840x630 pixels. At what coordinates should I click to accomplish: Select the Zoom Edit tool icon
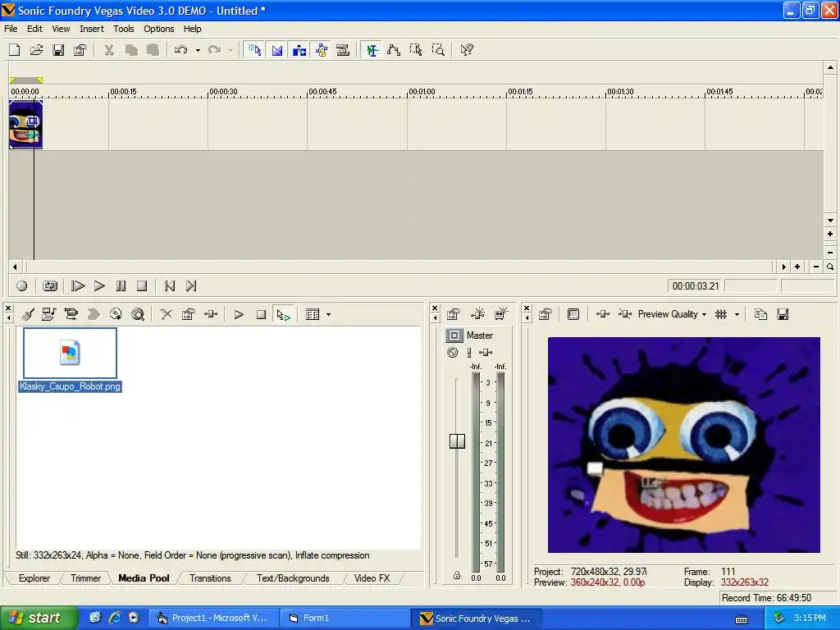438,50
